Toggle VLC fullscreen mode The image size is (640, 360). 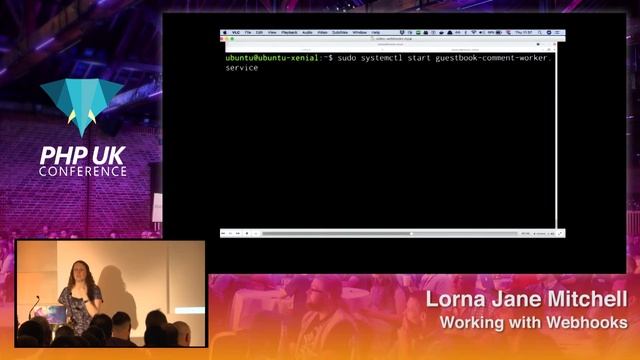560,233
